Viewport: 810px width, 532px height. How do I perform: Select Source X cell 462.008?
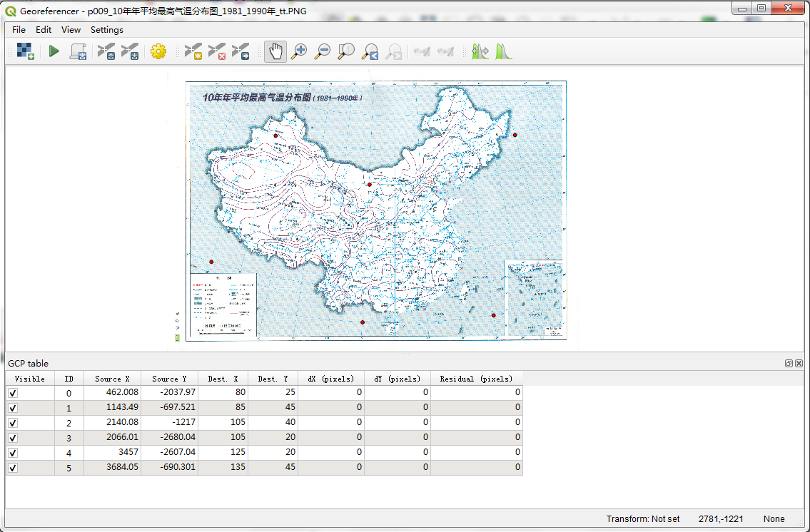click(x=112, y=393)
